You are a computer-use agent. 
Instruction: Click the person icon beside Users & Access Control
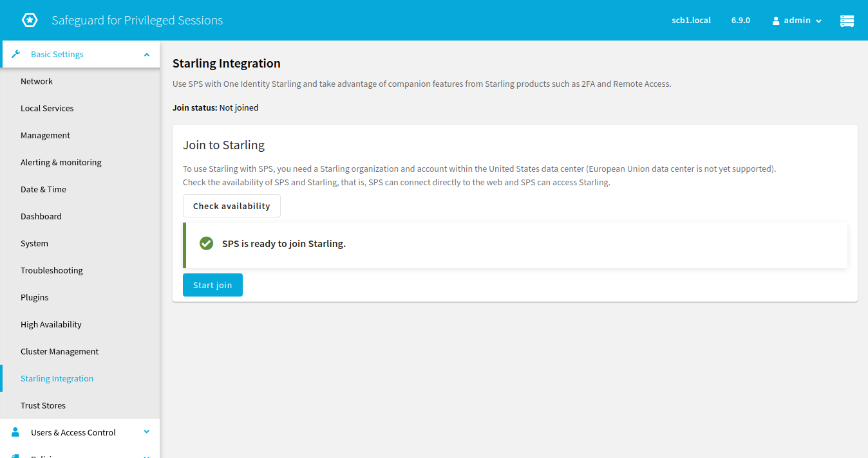(x=16, y=432)
